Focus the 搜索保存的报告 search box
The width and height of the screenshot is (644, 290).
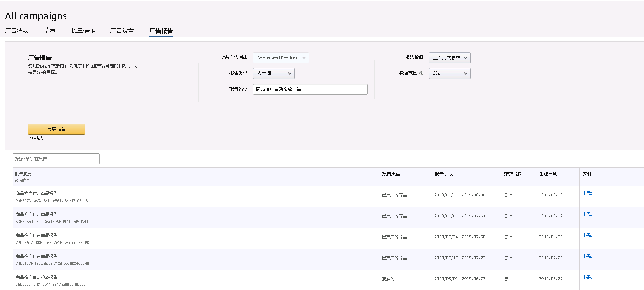[x=56, y=159]
